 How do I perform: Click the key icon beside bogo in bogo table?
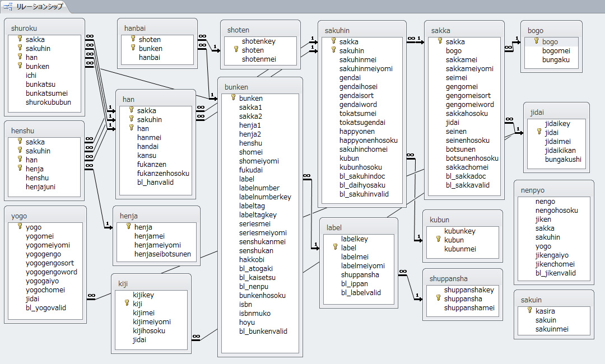tap(536, 41)
